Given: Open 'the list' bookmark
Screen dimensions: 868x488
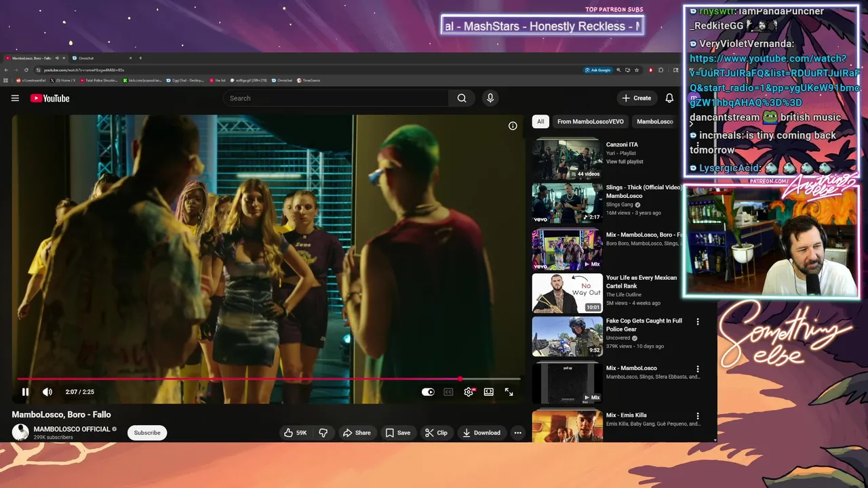Looking at the screenshot, I should pyautogui.click(x=218, y=80).
